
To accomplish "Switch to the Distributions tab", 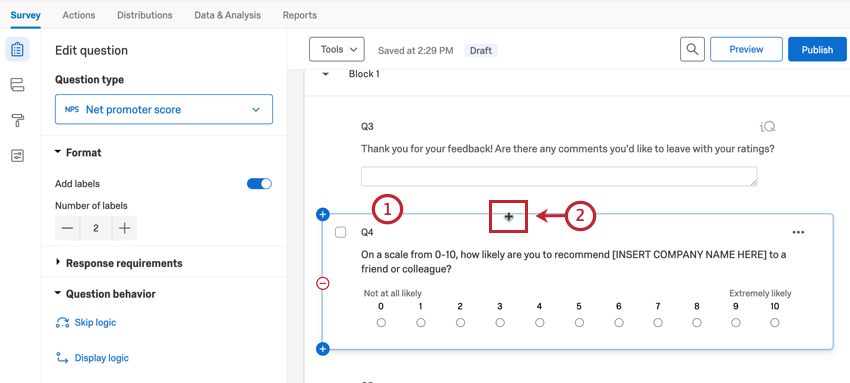I will [x=145, y=15].
